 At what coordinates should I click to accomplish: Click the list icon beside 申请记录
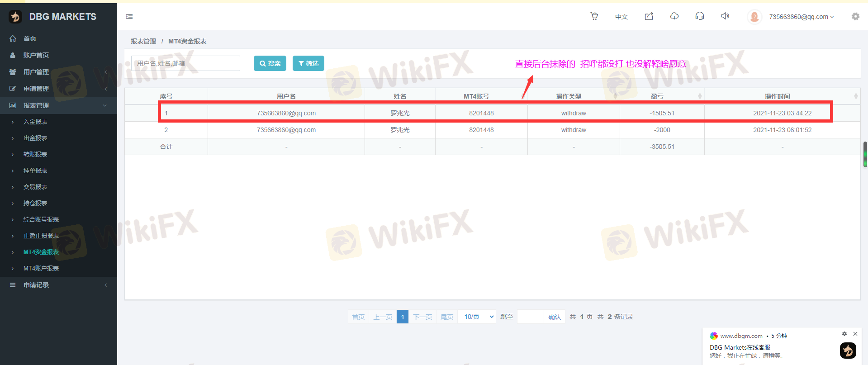tap(13, 285)
